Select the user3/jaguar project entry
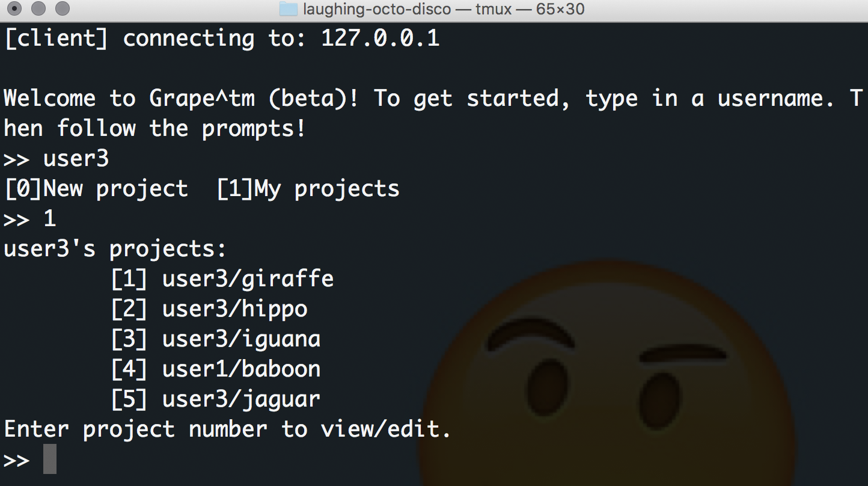868x486 pixels. click(x=216, y=399)
